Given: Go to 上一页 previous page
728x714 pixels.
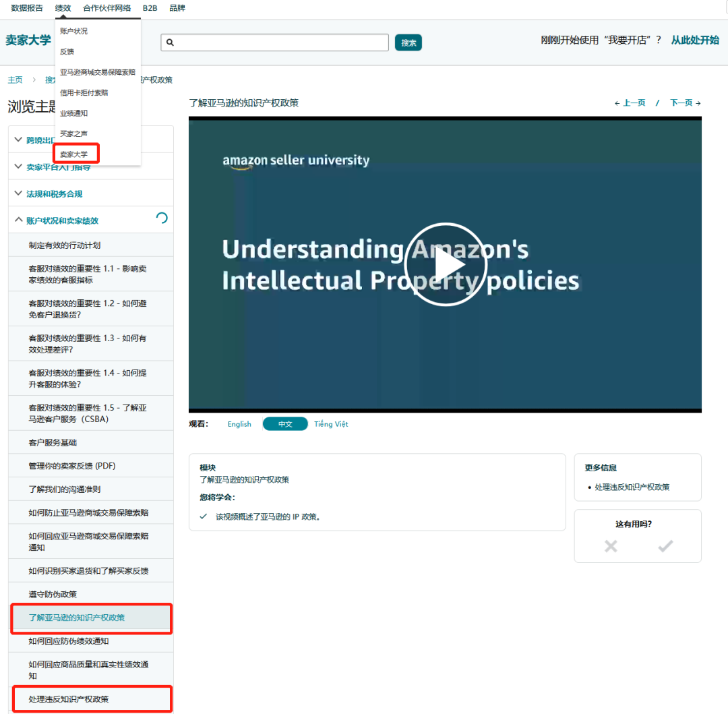Looking at the screenshot, I should 630,102.
